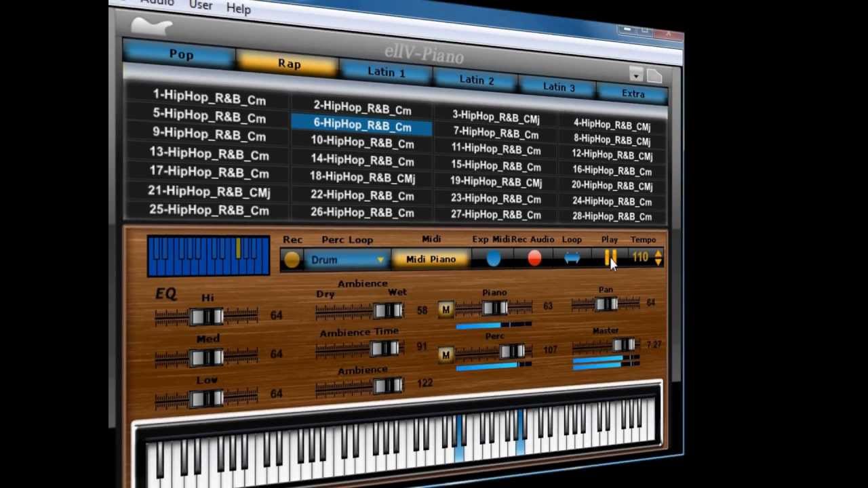Screen dimensions: 868x488
Task: Select preset 11-HipHop_R&B_Cm
Action: tap(496, 149)
